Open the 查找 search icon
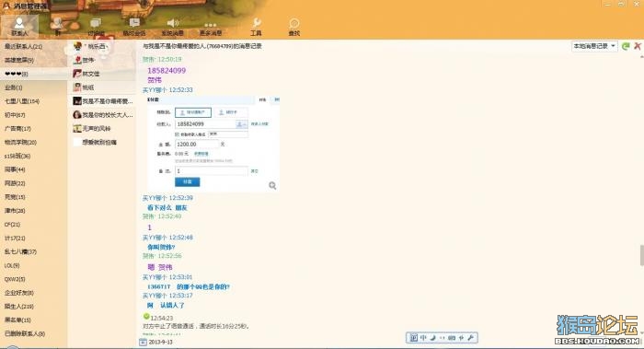Viewport: 644px width, 349px height. point(294,27)
